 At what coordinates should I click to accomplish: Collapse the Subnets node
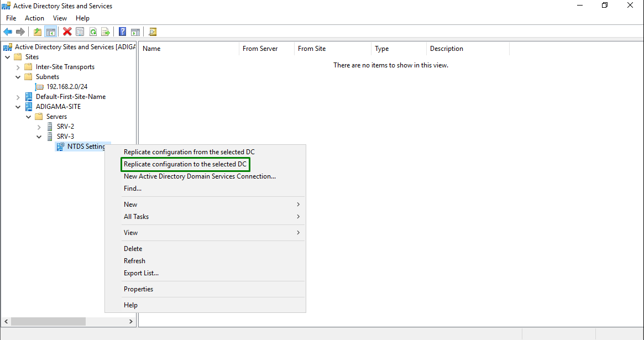click(18, 77)
